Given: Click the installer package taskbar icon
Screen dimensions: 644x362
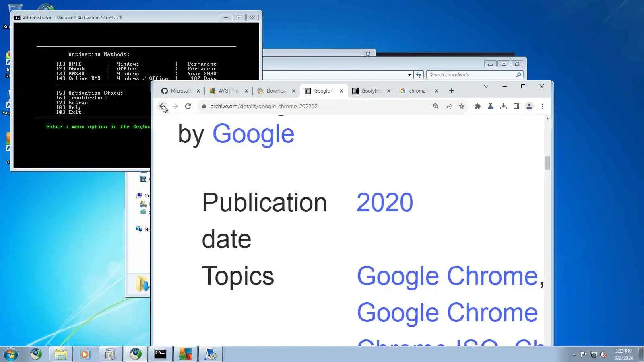Looking at the screenshot, I should (110, 354).
